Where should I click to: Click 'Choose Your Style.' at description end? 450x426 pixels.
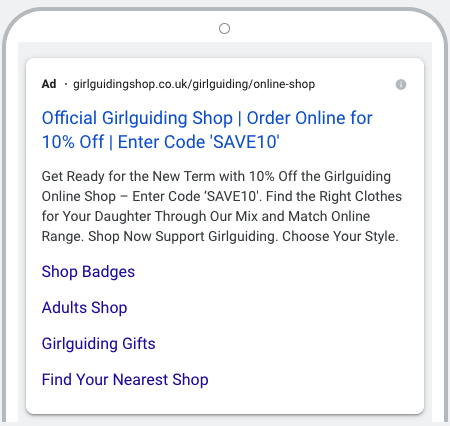tap(340, 236)
